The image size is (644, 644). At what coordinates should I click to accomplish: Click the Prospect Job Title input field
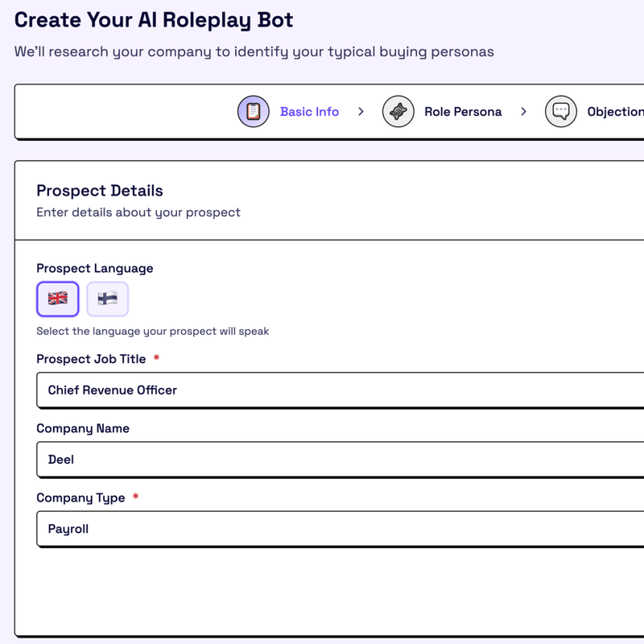point(340,390)
